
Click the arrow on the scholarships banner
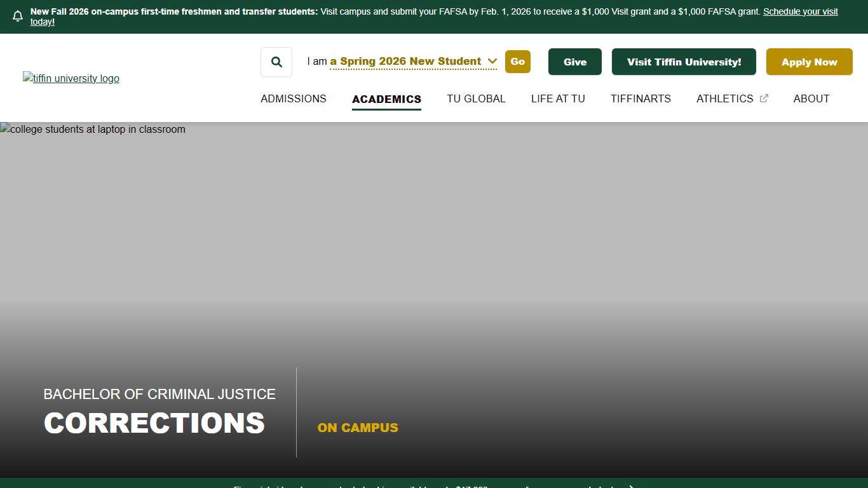630,487
